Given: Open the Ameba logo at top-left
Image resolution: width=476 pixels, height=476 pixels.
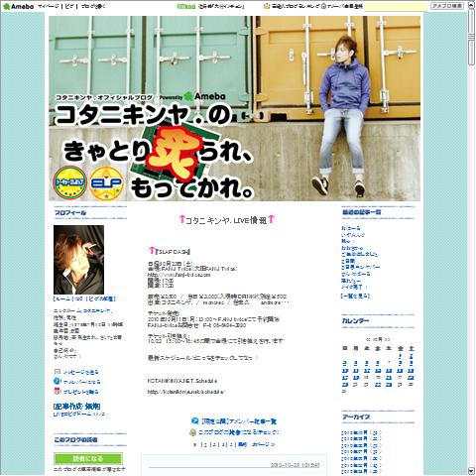Looking at the screenshot, I should [x=18, y=6].
